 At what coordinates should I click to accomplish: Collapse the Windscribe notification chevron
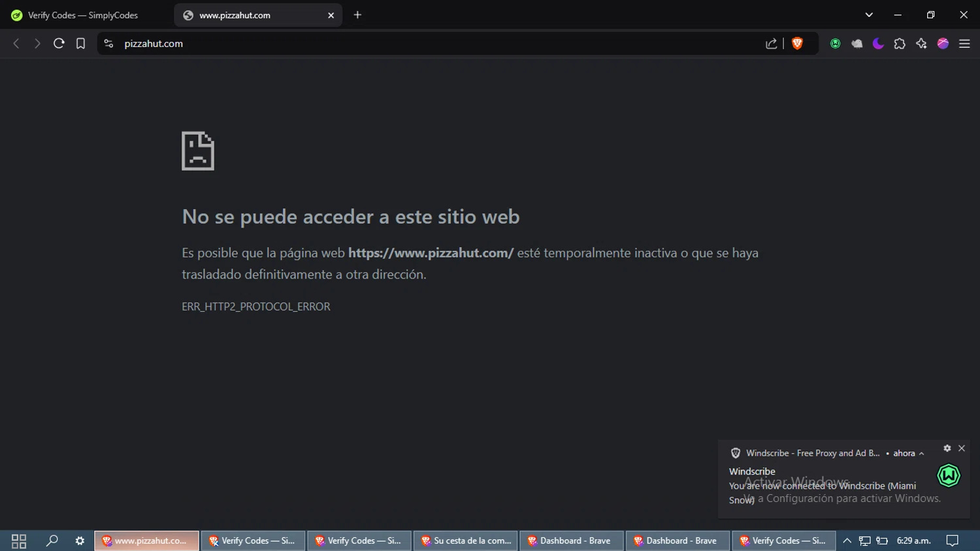click(x=921, y=454)
